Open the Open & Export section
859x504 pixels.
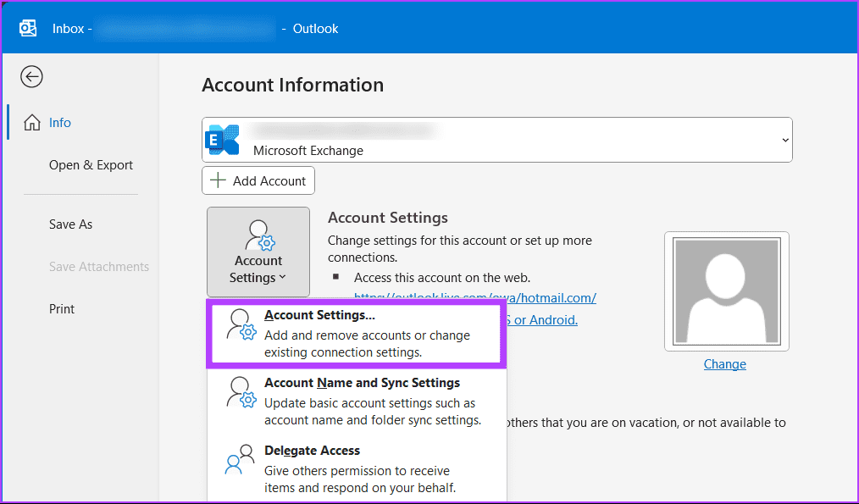click(x=91, y=165)
